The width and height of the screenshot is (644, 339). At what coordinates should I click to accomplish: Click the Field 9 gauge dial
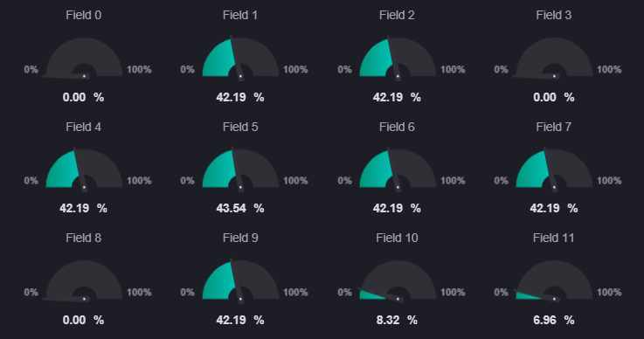240,280
